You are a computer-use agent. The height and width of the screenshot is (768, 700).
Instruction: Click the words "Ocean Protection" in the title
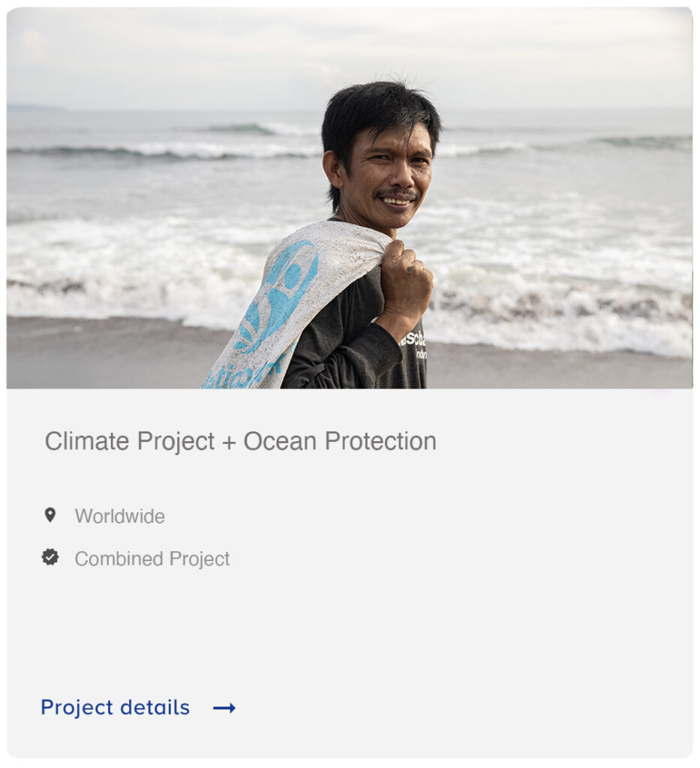click(x=339, y=441)
